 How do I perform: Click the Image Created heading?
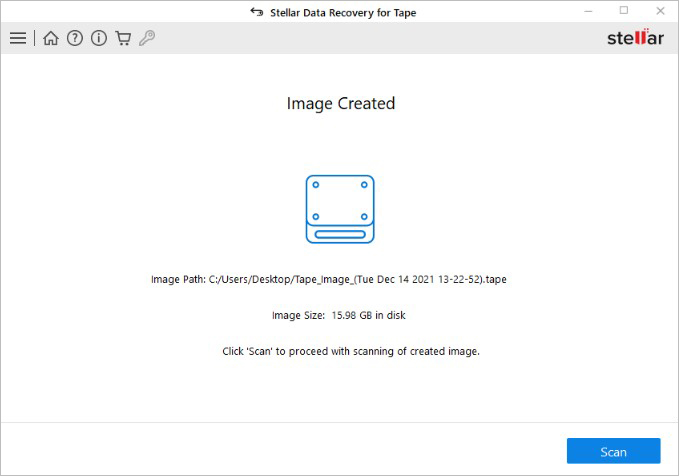click(340, 104)
